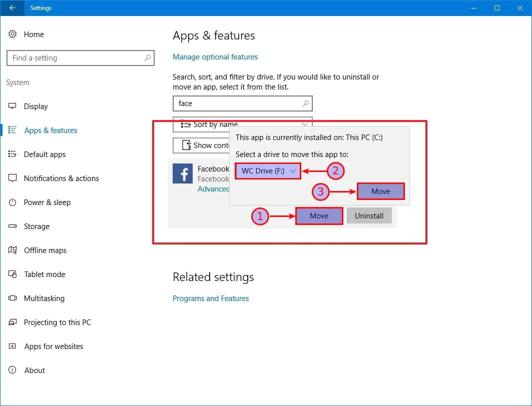Confirm Move in the drive popup

point(380,191)
